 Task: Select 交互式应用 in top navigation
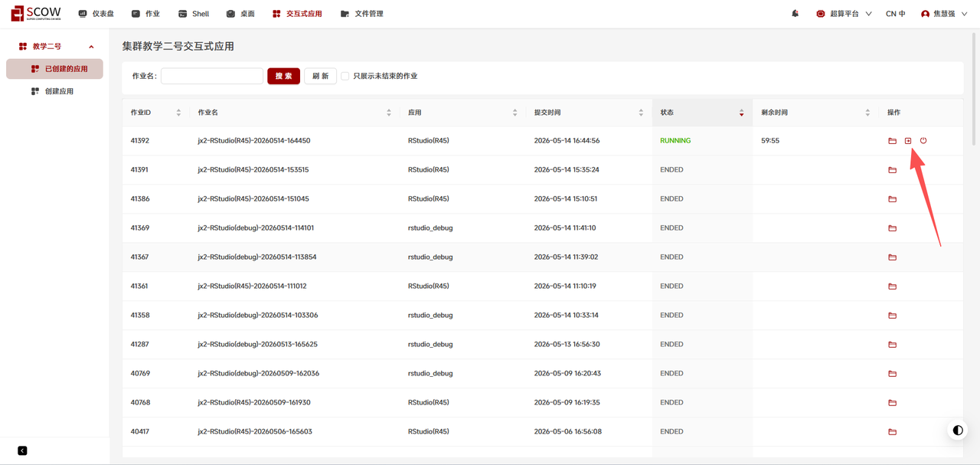pos(297,14)
